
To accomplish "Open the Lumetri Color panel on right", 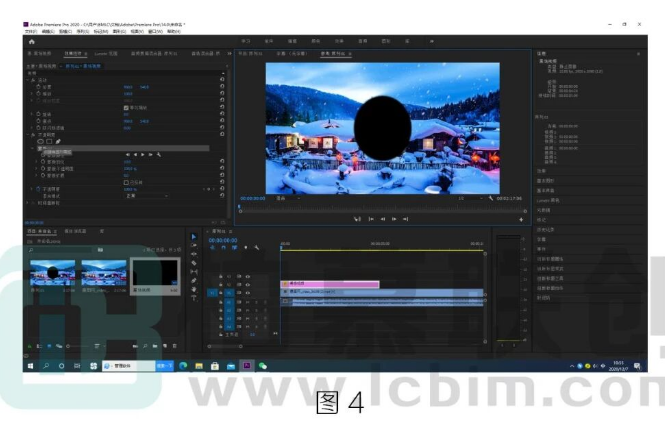I will [548, 200].
